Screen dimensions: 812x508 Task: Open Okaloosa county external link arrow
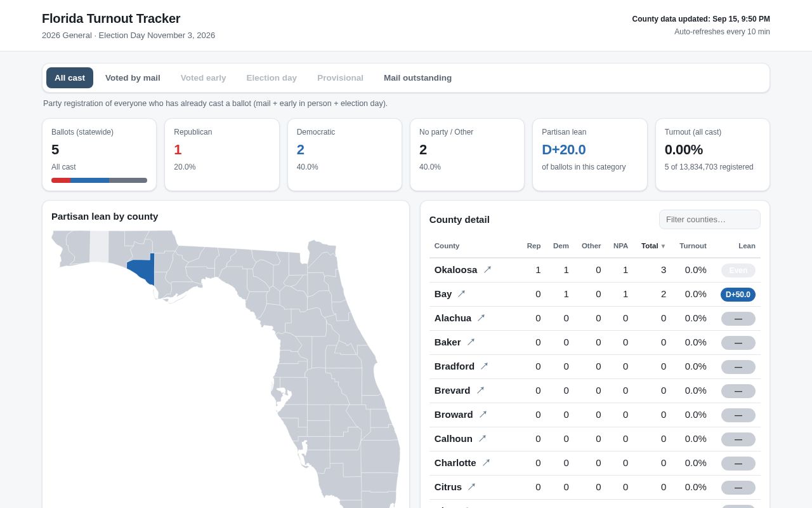pyautogui.click(x=487, y=270)
